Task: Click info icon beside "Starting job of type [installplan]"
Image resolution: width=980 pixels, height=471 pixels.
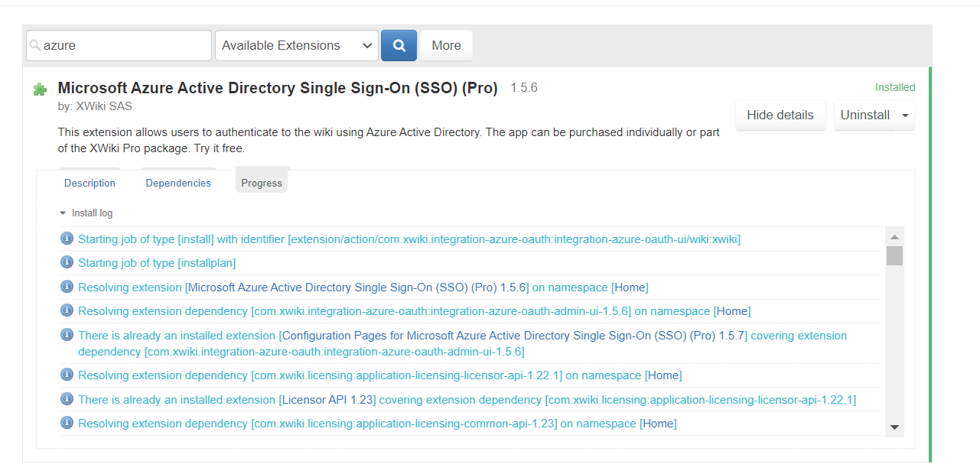Action: point(67,262)
